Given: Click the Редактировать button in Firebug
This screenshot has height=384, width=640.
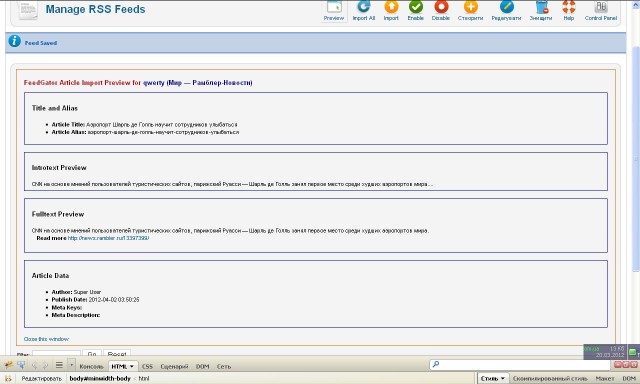Looking at the screenshot, I should [41, 379].
